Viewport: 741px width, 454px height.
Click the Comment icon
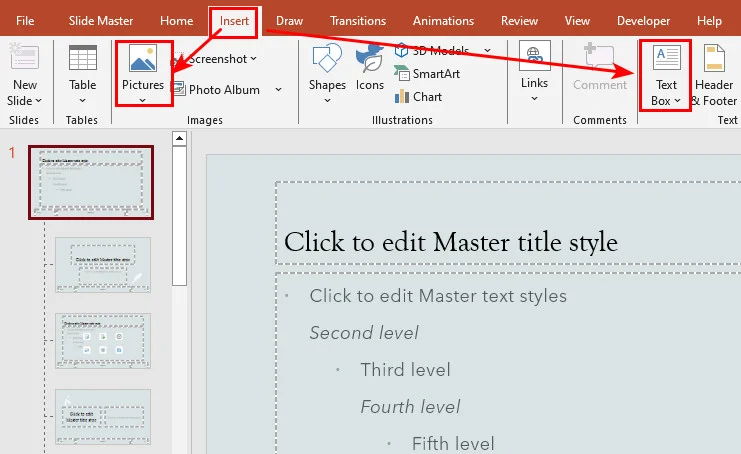tap(599, 57)
